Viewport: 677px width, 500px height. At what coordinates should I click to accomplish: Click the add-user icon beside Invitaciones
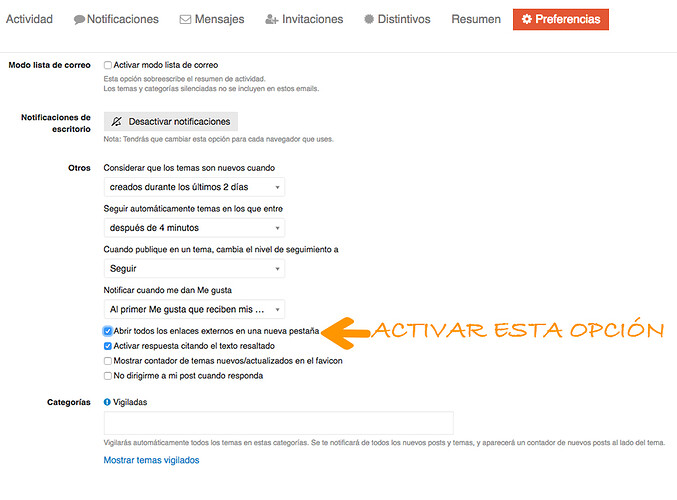[272, 19]
